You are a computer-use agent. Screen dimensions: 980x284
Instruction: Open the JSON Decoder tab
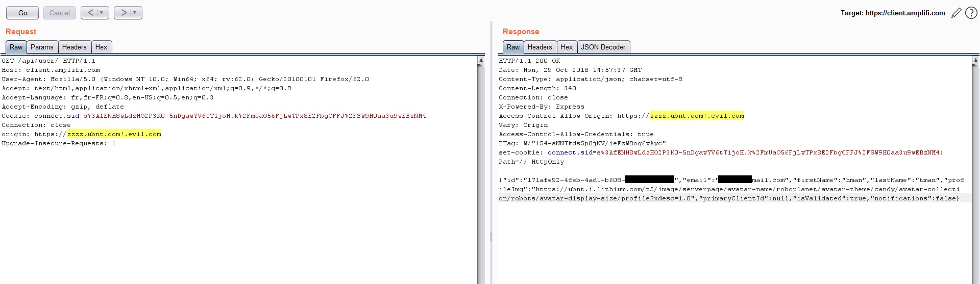point(603,47)
